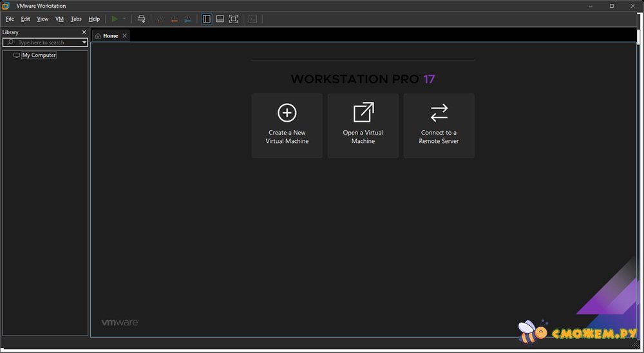Click the take snapshot toolbar icon
Screen dimensions: 644x353
point(160,19)
